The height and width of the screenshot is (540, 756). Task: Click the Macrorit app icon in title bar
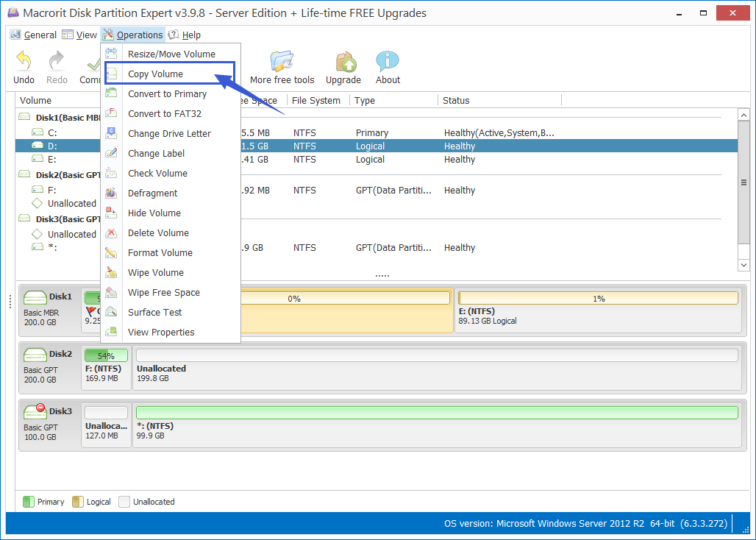coord(13,13)
